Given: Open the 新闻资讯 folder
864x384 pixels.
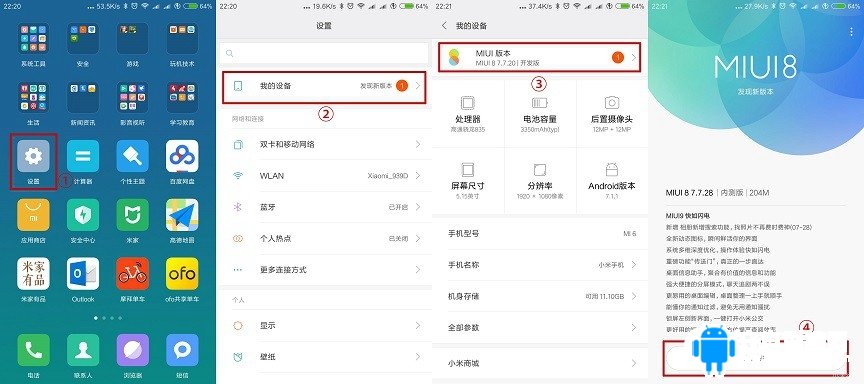Looking at the screenshot, I should tap(83, 98).
